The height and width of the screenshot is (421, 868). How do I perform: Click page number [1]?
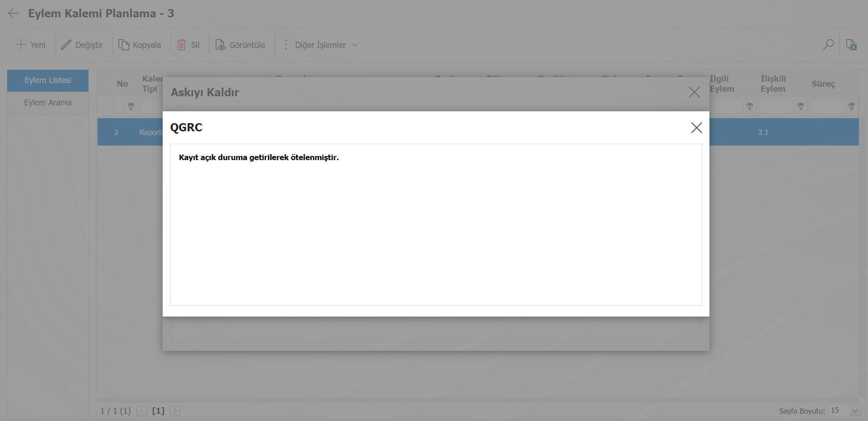point(158,411)
